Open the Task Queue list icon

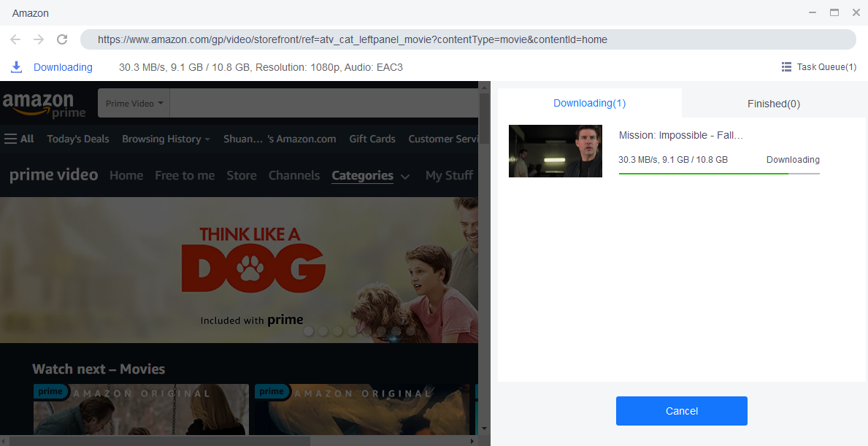coord(786,67)
